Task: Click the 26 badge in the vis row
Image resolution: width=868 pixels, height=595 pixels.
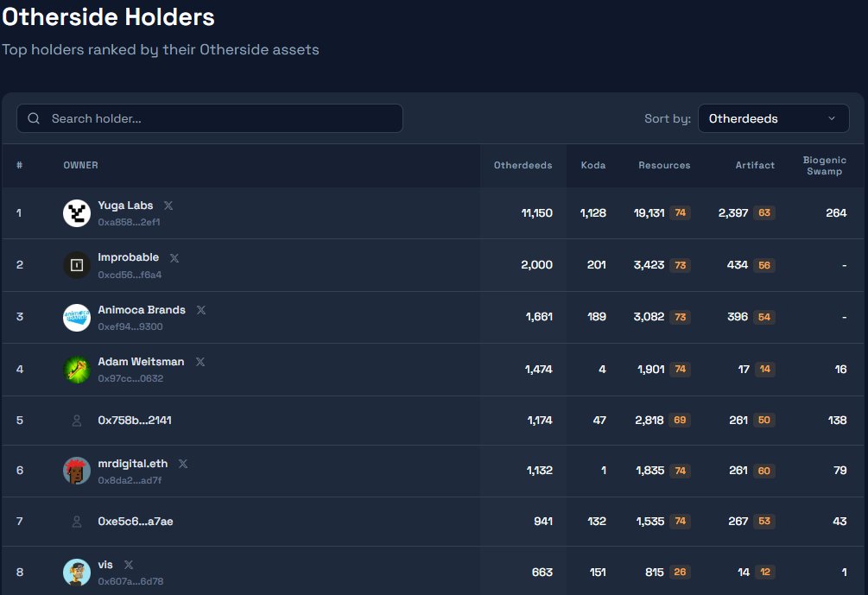Action: click(680, 572)
